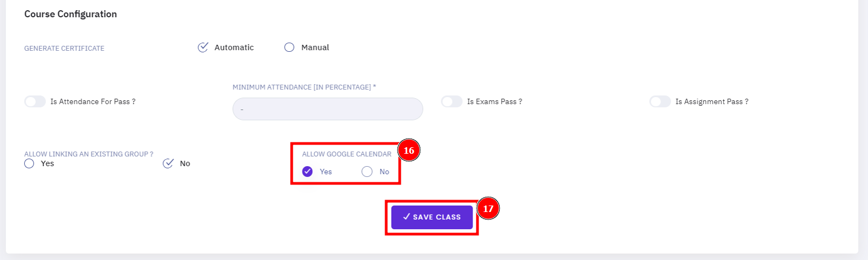The width and height of the screenshot is (868, 260).
Task: Choose Yes for linking an existing group
Action: pos(29,163)
